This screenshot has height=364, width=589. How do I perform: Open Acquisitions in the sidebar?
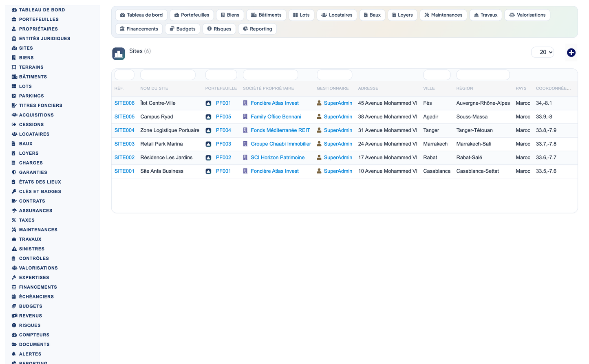click(x=36, y=115)
